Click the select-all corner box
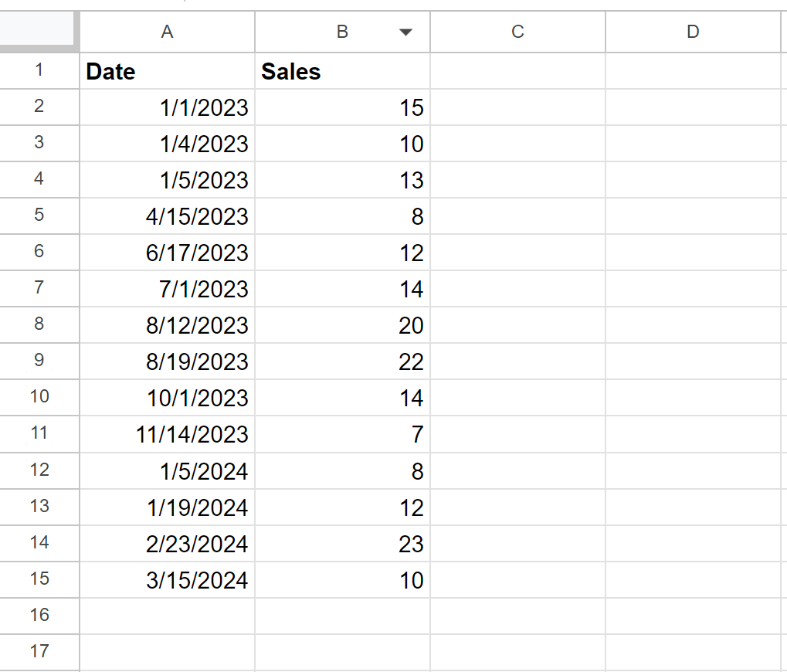 tap(39, 32)
